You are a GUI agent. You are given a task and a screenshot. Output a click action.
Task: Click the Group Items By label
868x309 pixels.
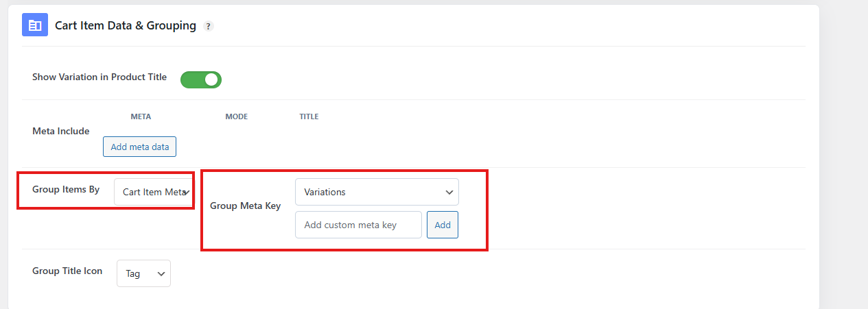66,189
